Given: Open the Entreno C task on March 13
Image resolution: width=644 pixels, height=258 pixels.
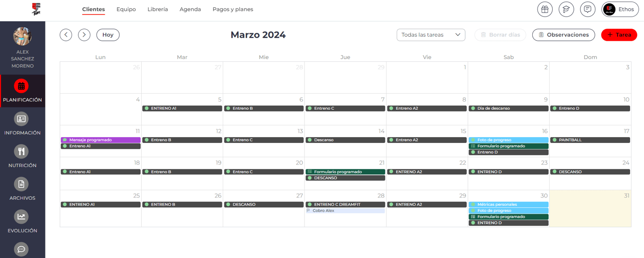Looking at the screenshot, I should (264, 140).
